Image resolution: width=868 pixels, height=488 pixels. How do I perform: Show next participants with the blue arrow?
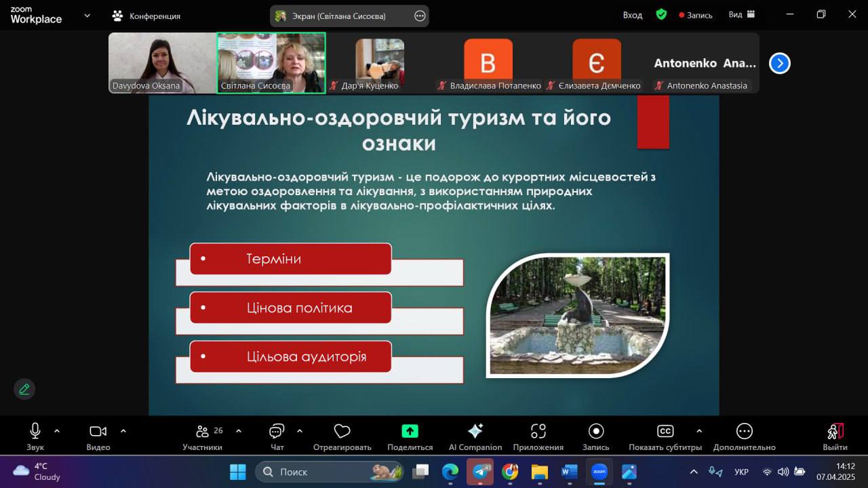[780, 63]
